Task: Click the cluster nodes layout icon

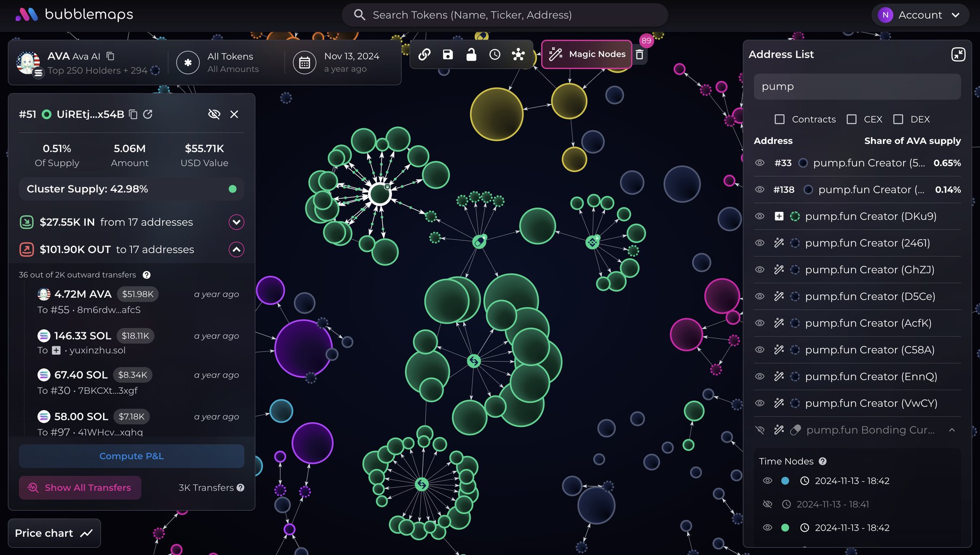Action: 518,55
